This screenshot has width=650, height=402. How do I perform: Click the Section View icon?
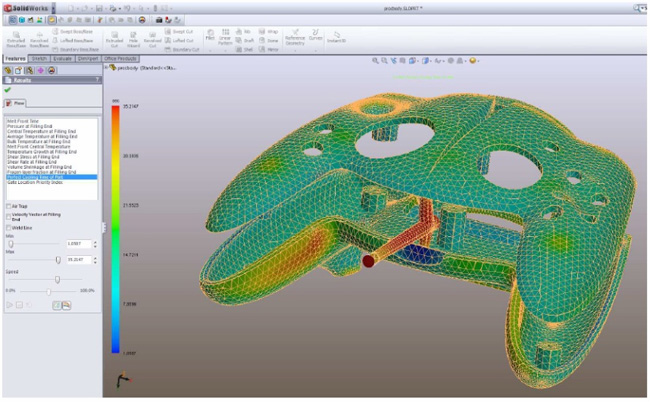(403, 61)
